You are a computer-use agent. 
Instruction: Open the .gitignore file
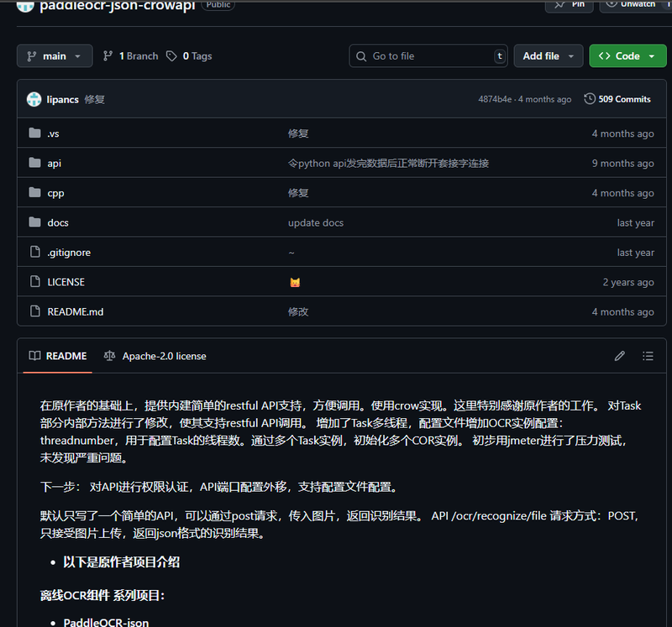coord(69,253)
